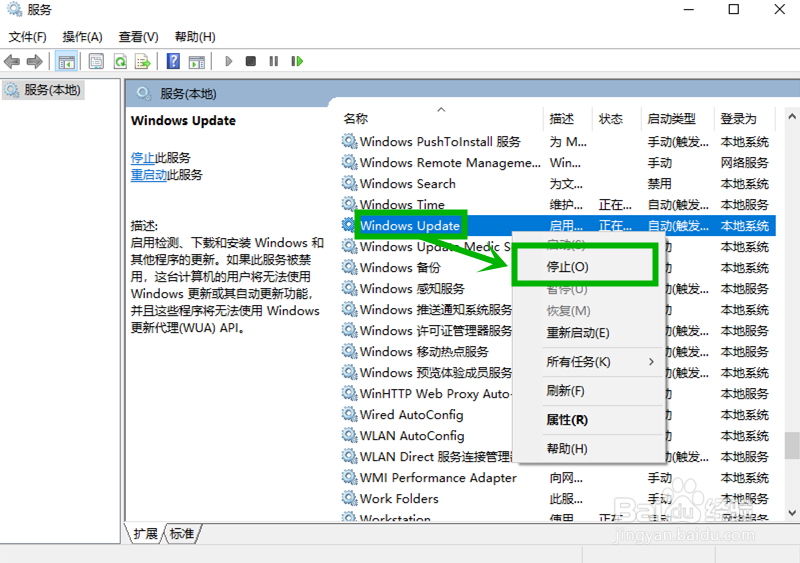Click the Start service play icon

coord(229,61)
